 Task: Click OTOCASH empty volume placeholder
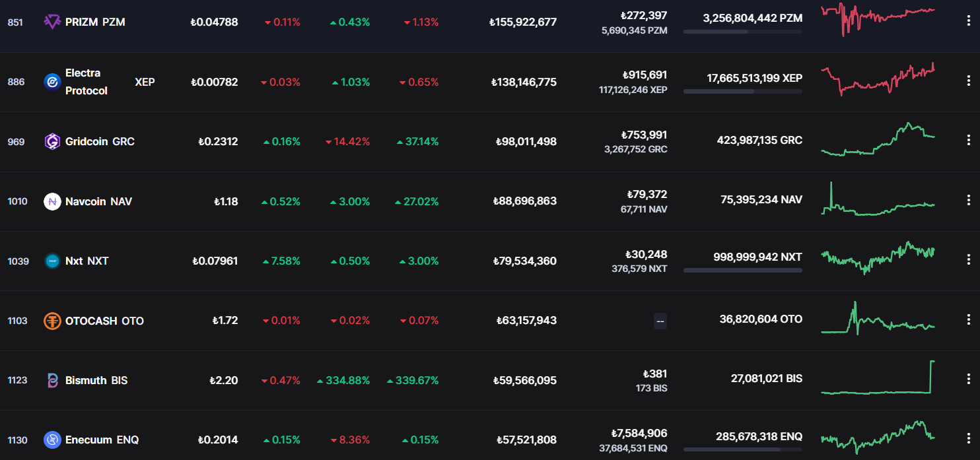pos(660,321)
